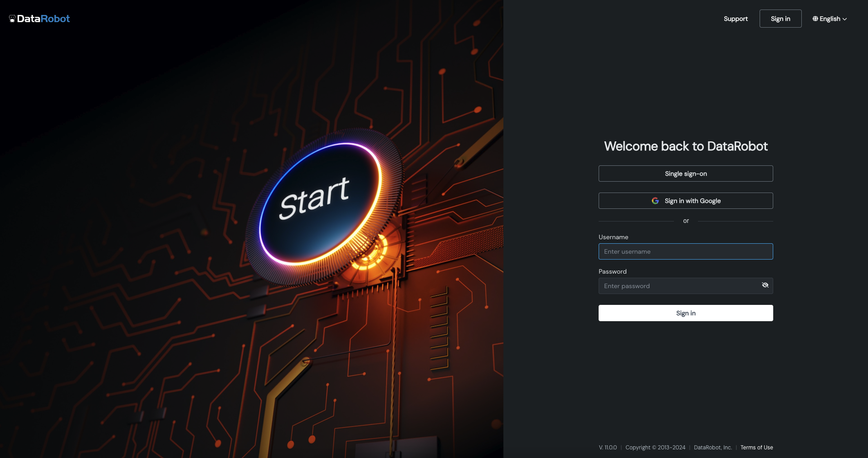Sign in with Google
This screenshot has width=868, height=458.
click(686, 201)
